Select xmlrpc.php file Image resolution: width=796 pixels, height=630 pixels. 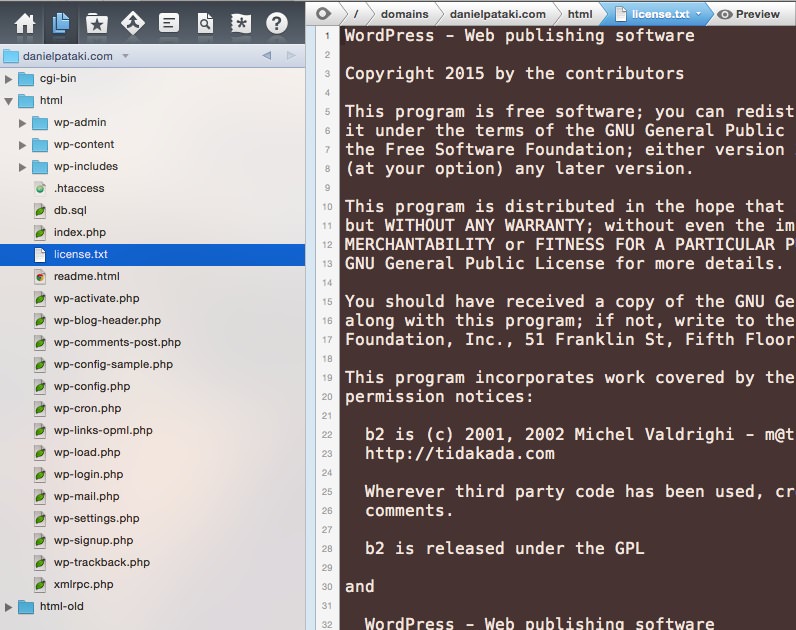point(152,584)
